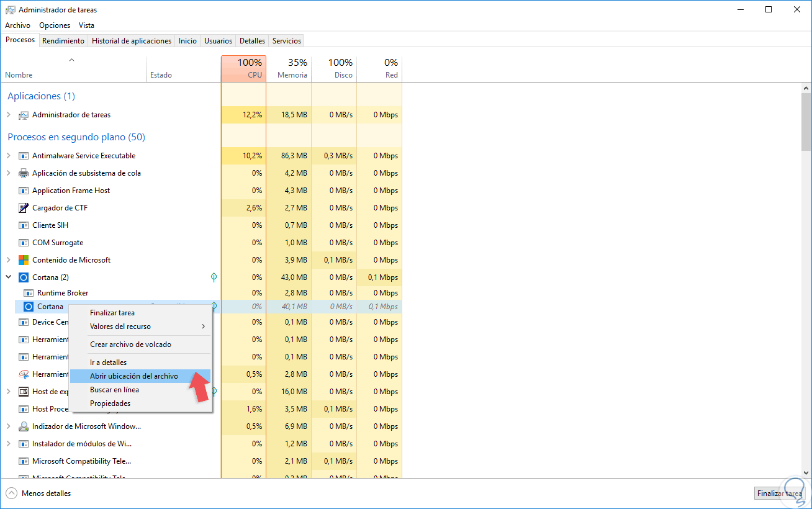812x509 pixels.
Task: Sort by the Estado column header
Action: coord(183,69)
